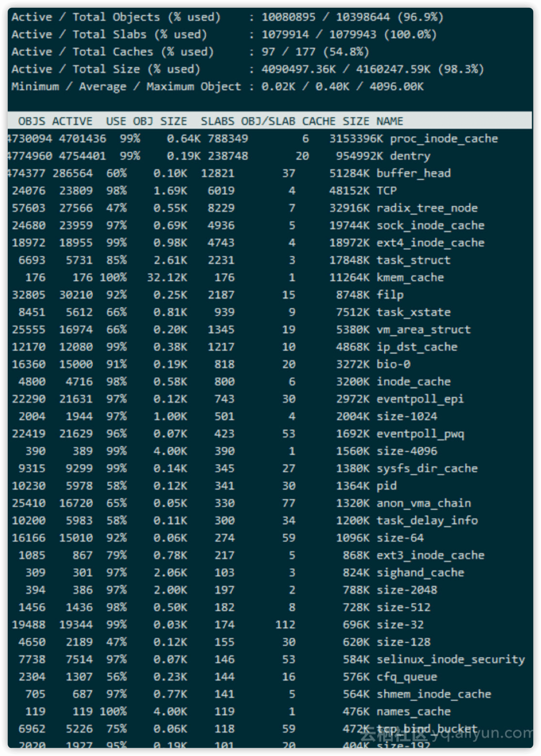Click the 51284K cache size value

click(x=349, y=173)
